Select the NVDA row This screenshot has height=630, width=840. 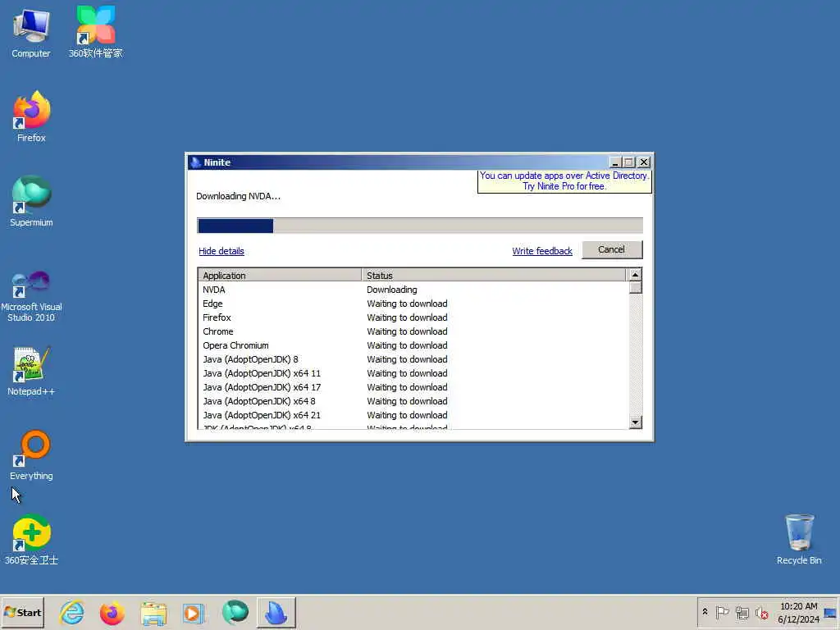413,290
